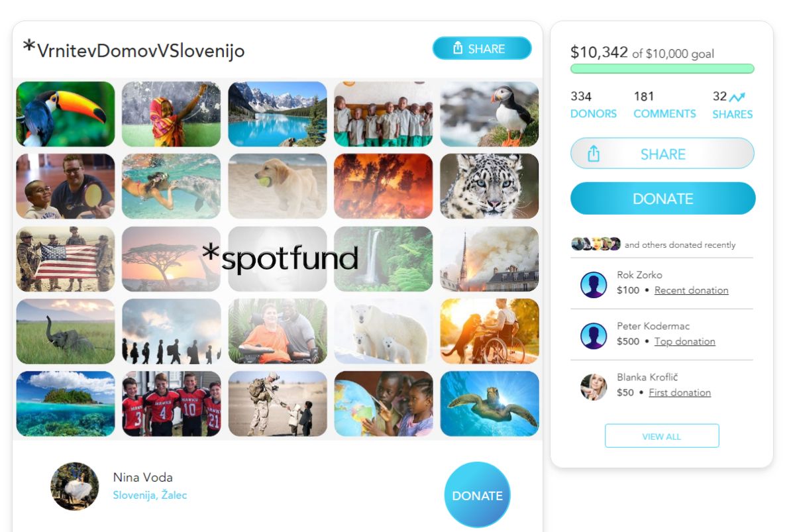795x532 pixels.
Task: Click the Slovenija, Žalec location link
Action: [x=150, y=495]
